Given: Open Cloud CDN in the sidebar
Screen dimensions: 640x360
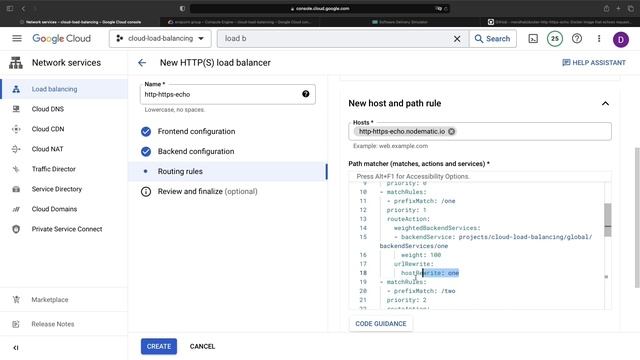Looking at the screenshot, I should coord(64,129).
